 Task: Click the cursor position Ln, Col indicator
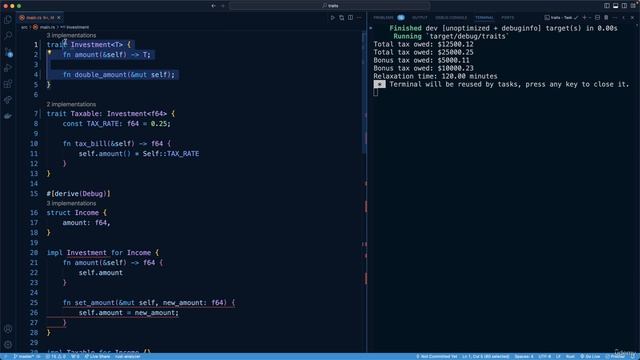[485, 356]
